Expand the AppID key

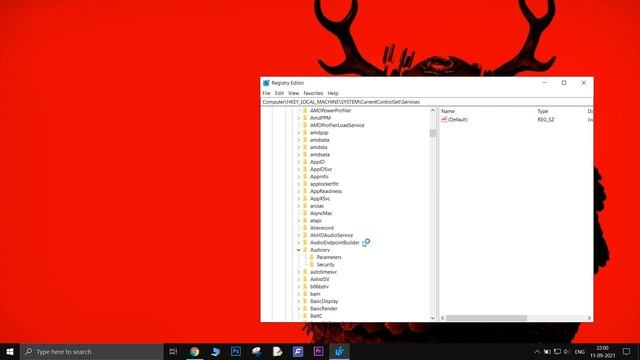[x=298, y=162]
